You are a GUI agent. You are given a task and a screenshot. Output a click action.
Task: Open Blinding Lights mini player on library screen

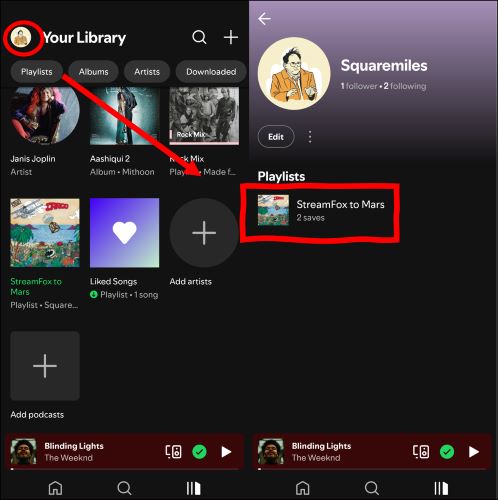[x=125, y=452]
